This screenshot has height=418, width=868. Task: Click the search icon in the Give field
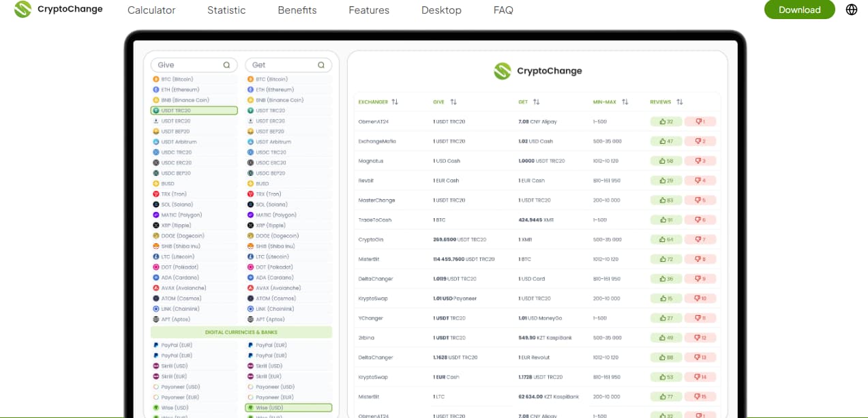coord(226,65)
